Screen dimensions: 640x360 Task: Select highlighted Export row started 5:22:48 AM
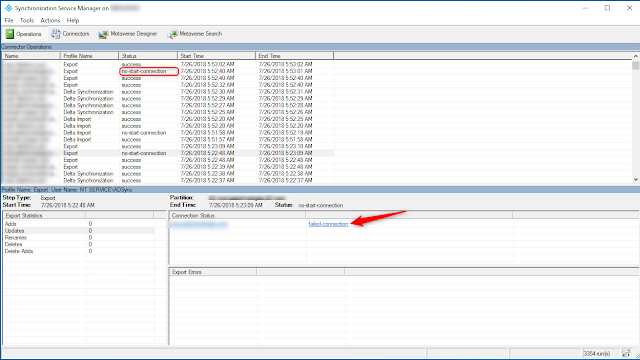coord(167,153)
